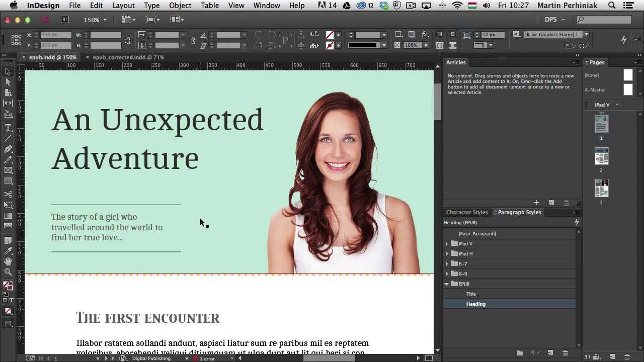The height and width of the screenshot is (362, 644).
Task: Click the add plus icon in Articles panel
Action: point(536,203)
